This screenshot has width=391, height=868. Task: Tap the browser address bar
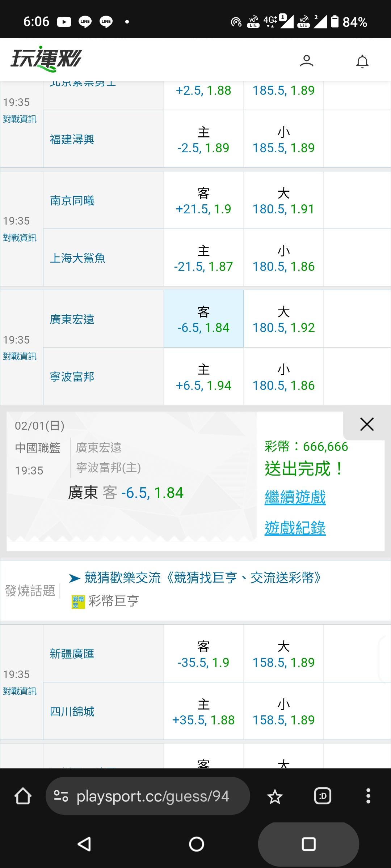pos(152,796)
